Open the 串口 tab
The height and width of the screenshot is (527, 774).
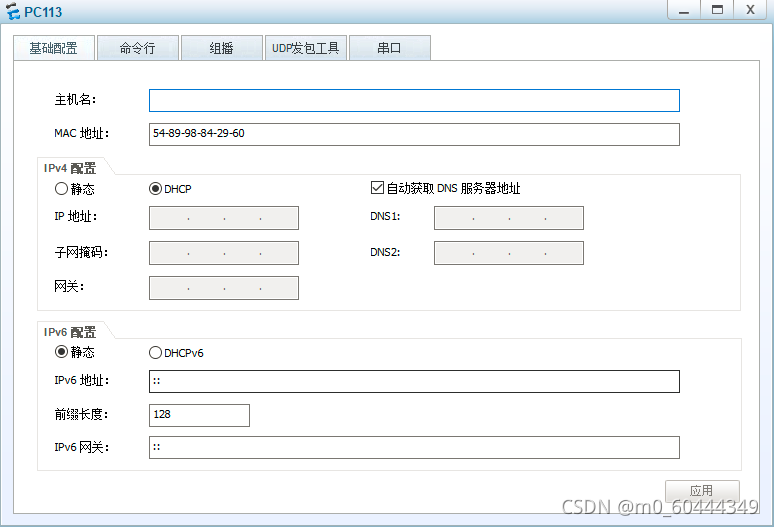(389, 48)
